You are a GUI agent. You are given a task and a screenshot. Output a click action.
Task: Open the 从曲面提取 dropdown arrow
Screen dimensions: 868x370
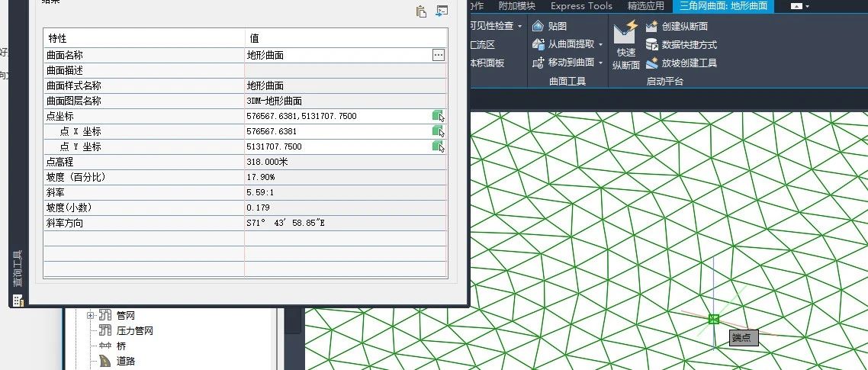tap(600, 44)
